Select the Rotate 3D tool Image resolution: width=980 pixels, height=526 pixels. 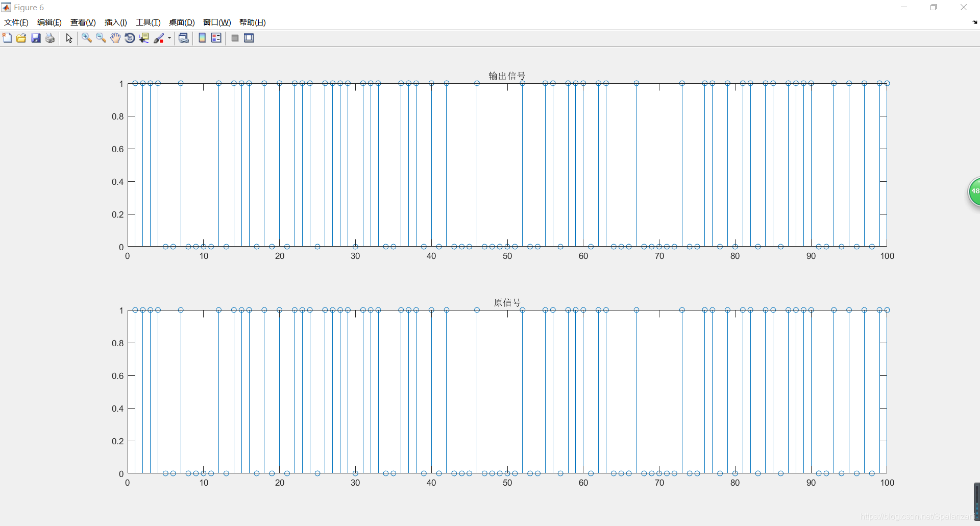click(x=130, y=38)
